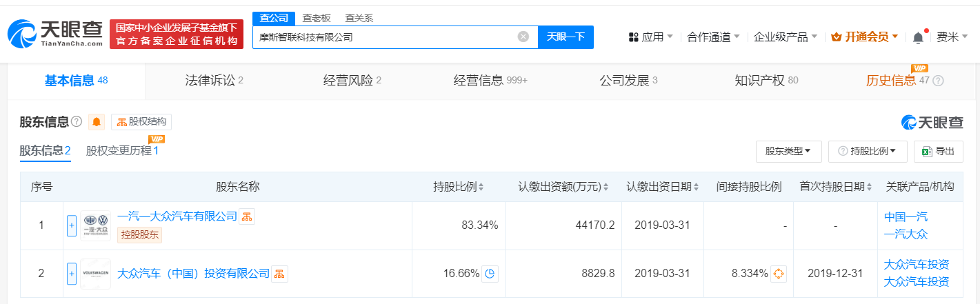This screenshot has width=980, height=304.
Task: Open the 应用 dropdown menu
Action: click(x=651, y=37)
